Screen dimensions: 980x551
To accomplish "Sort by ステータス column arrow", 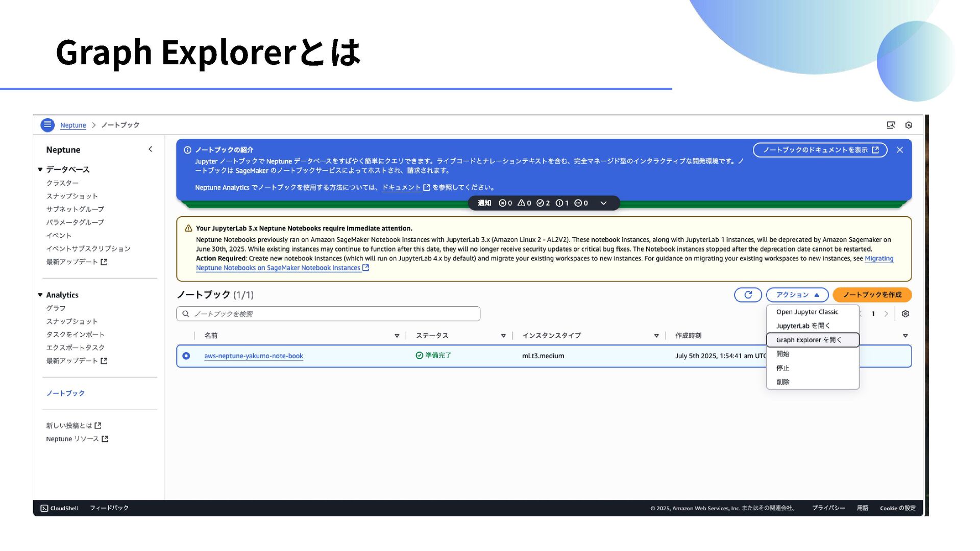I will (x=503, y=336).
